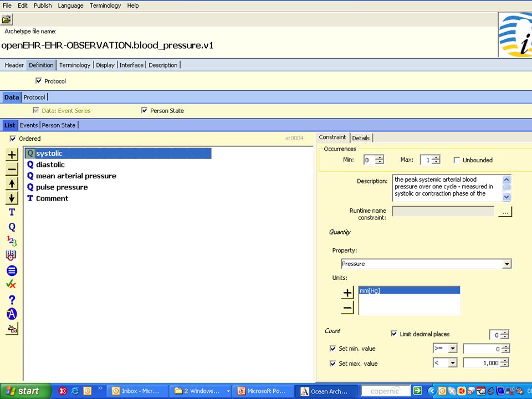Click Q icon next to mean arterial pressure
The height and width of the screenshot is (399, 532).
(30, 176)
